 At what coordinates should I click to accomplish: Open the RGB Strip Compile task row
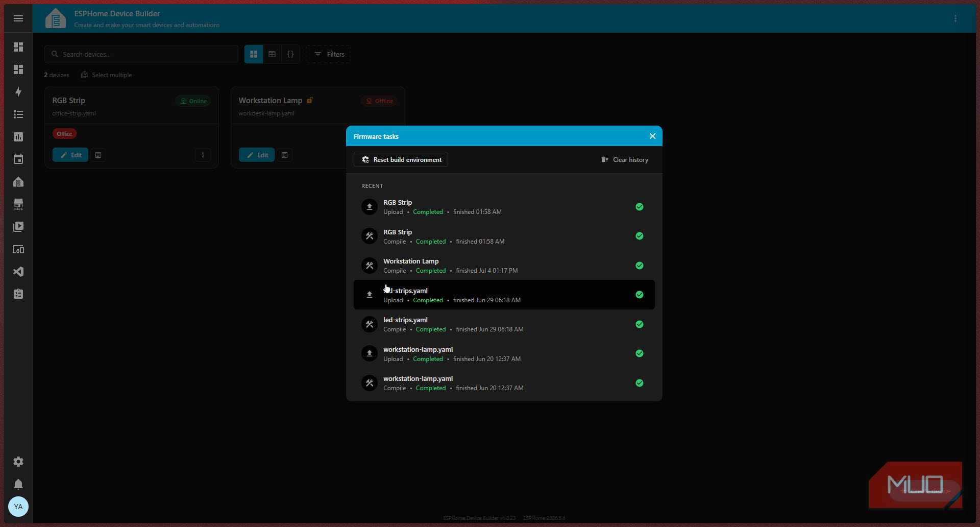pos(504,236)
